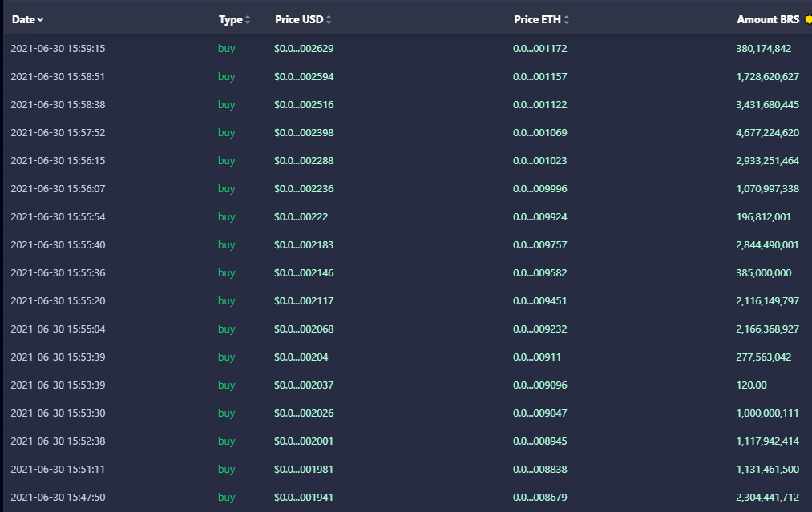Select the date 2021-06-30 15:55:04
This screenshot has height=512, width=812.
click(58, 329)
